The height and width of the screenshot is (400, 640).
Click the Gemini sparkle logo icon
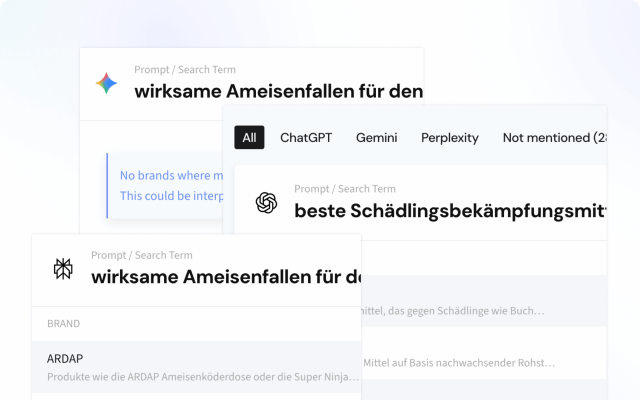[x=106, y=83]
